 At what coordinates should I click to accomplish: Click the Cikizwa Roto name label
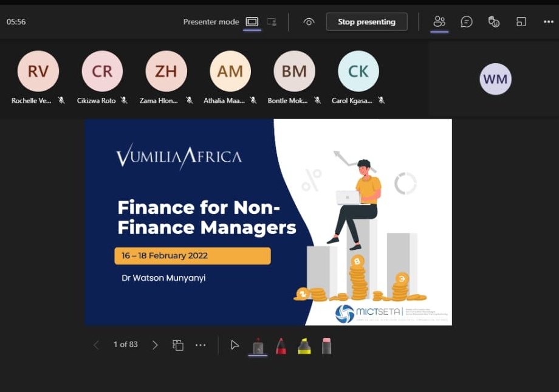96,101
